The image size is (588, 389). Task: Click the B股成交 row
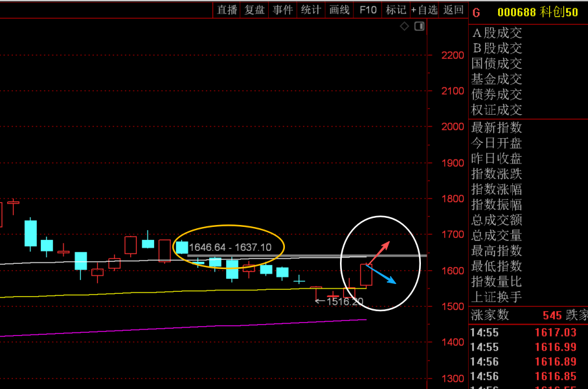497,49
